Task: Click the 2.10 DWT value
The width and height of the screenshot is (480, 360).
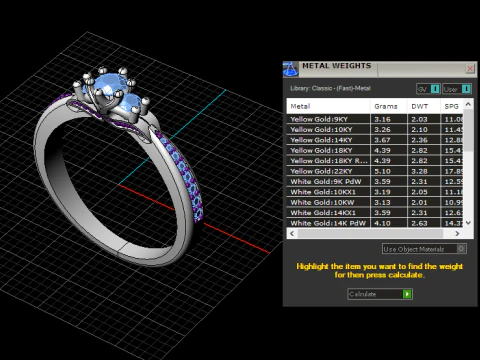Action: pyautogui.click(x=419, y=130)
